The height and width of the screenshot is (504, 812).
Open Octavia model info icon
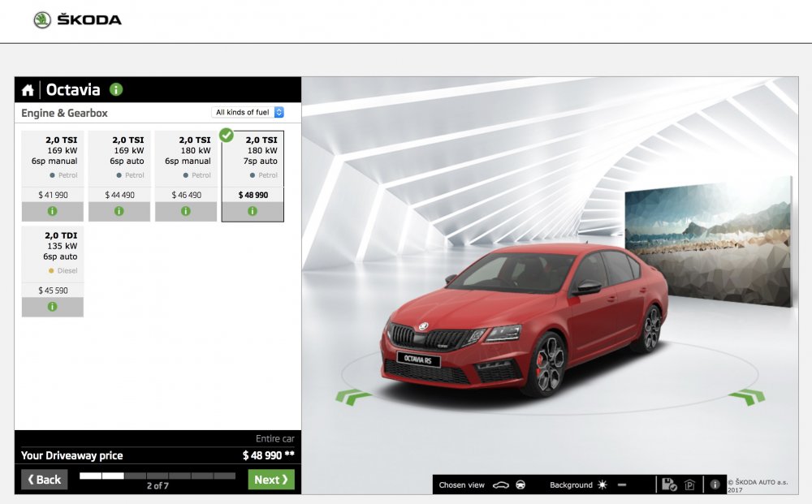(x=116, y=89)
